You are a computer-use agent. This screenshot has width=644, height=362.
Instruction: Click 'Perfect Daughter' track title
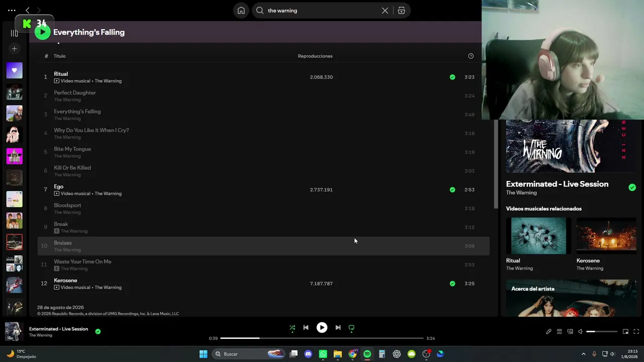point(75,93)
